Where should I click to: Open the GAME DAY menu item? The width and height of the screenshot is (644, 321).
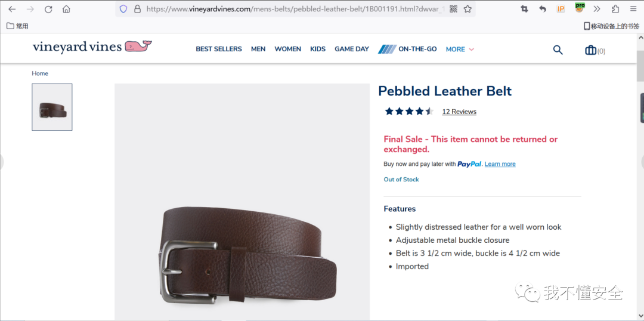[x=352, y=49]
